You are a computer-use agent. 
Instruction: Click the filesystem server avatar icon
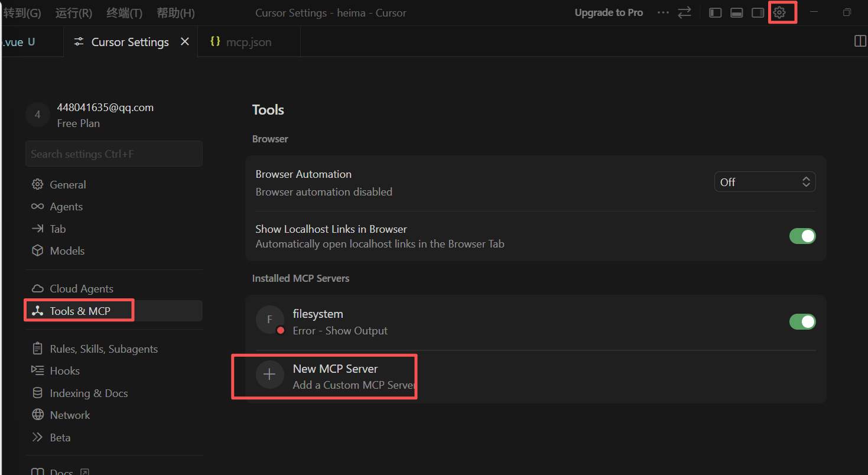click(269, 320)
